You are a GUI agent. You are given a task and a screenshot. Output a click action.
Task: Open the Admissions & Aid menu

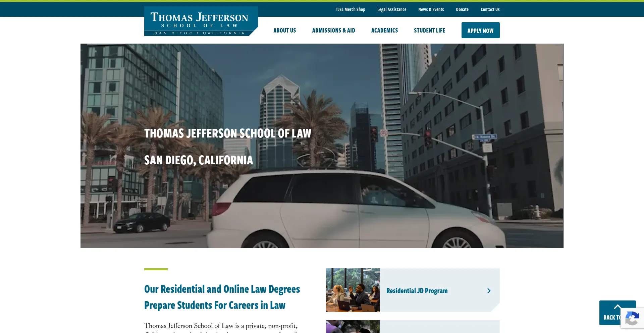click(333, 31)
